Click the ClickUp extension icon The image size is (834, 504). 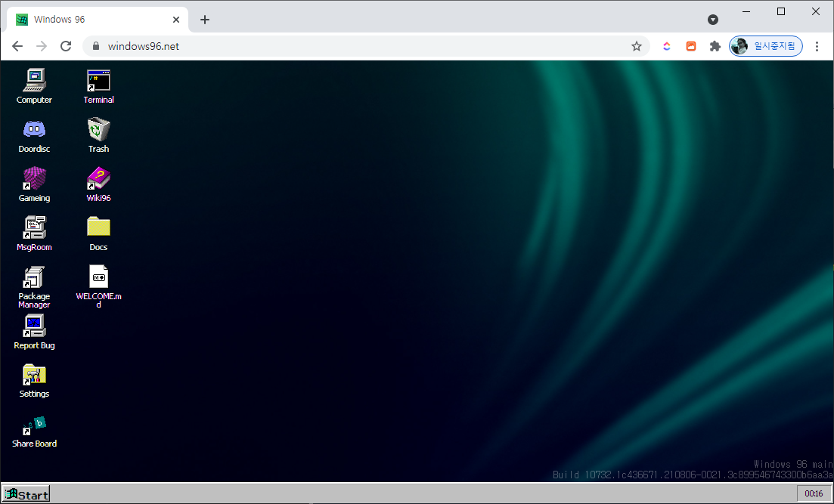pos(666,46)
